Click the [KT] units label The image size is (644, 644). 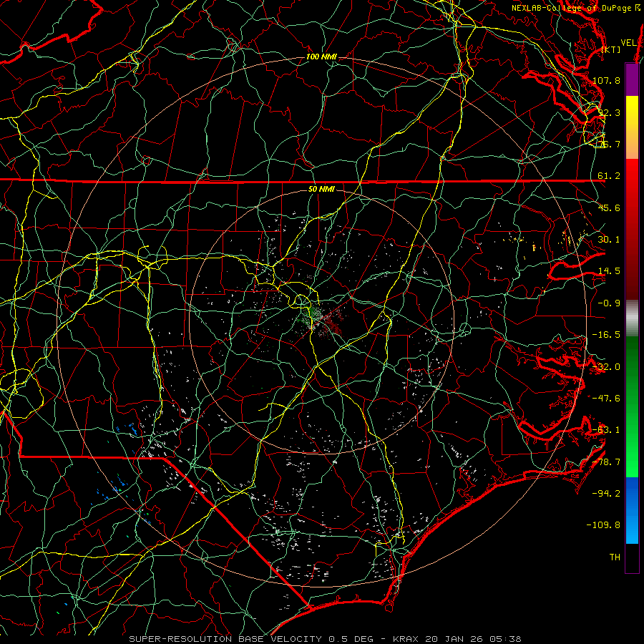(611, 49)
